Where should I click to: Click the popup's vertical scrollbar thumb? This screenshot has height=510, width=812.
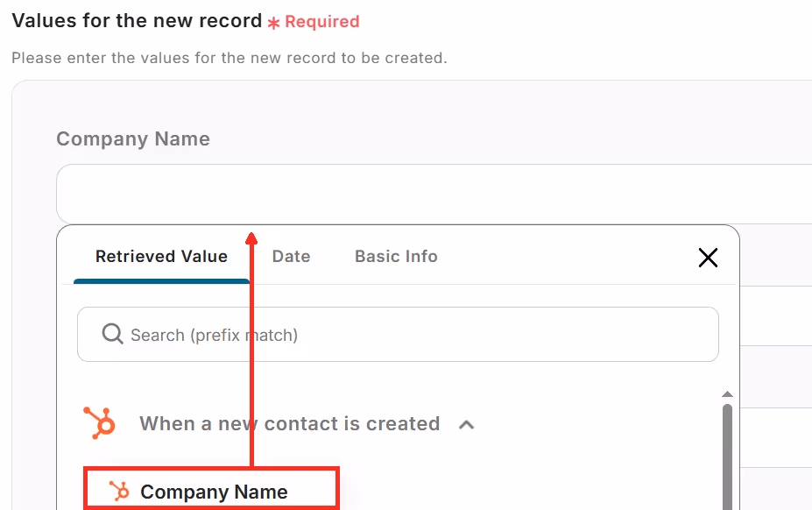(727, 457)
